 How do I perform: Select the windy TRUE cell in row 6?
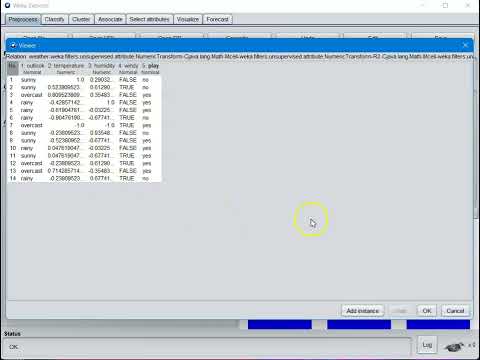(x=128, y=118)
